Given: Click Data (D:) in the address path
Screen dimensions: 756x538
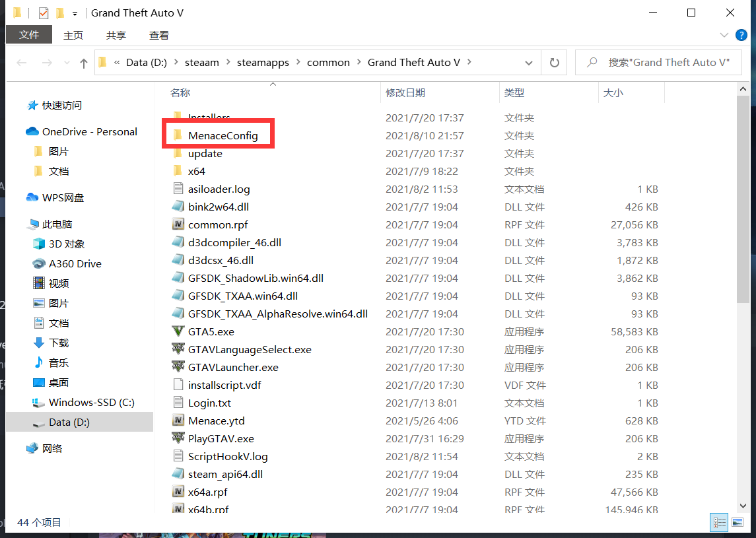Looking at the screenshot, I should [147, 63].
